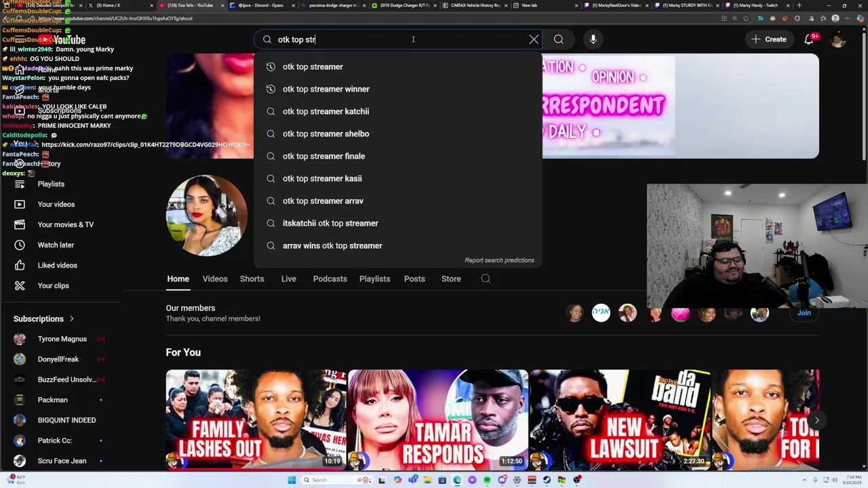This screenshot has height=488, width=868.
Task: Pick suggestion 'otk top streamer finale'
Action: pos(398,156)
